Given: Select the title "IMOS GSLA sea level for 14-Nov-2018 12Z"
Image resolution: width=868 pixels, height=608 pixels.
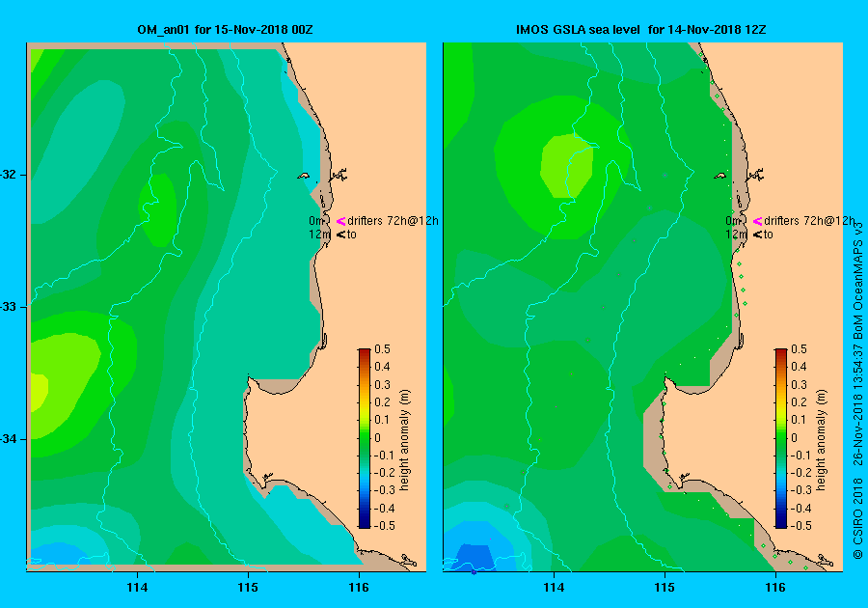Looking at the screenshot, I should click(x=641, y=30).
